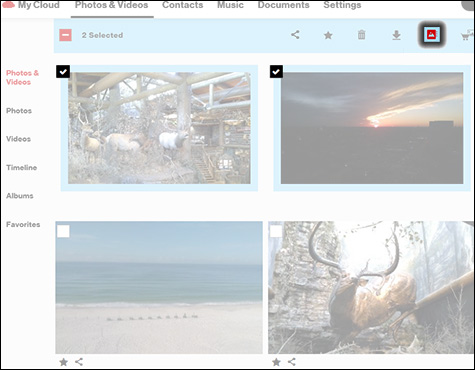Open the lodge wildlife display photo
The height and width of the screenshot is (370, 475).
pos(159,128)
